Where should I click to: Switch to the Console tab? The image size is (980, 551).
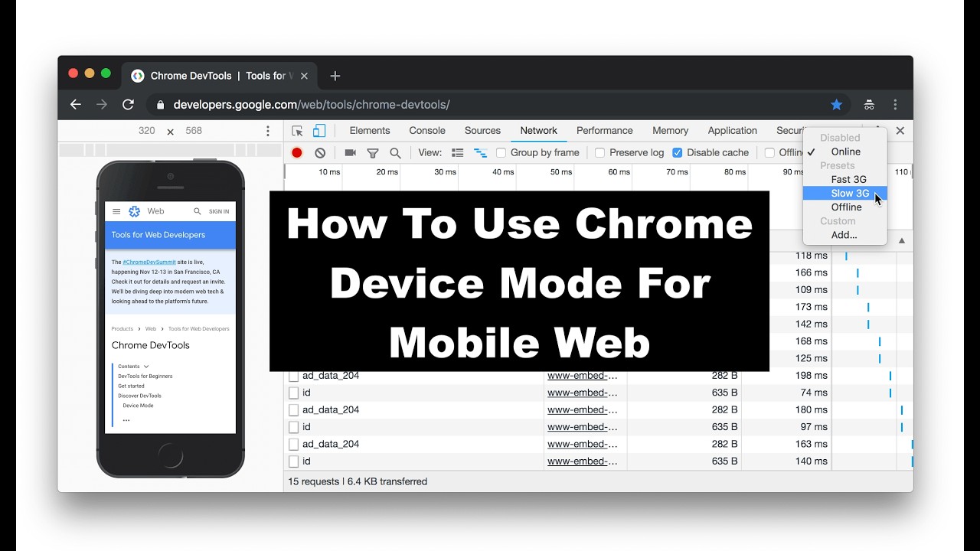(427, 131)
